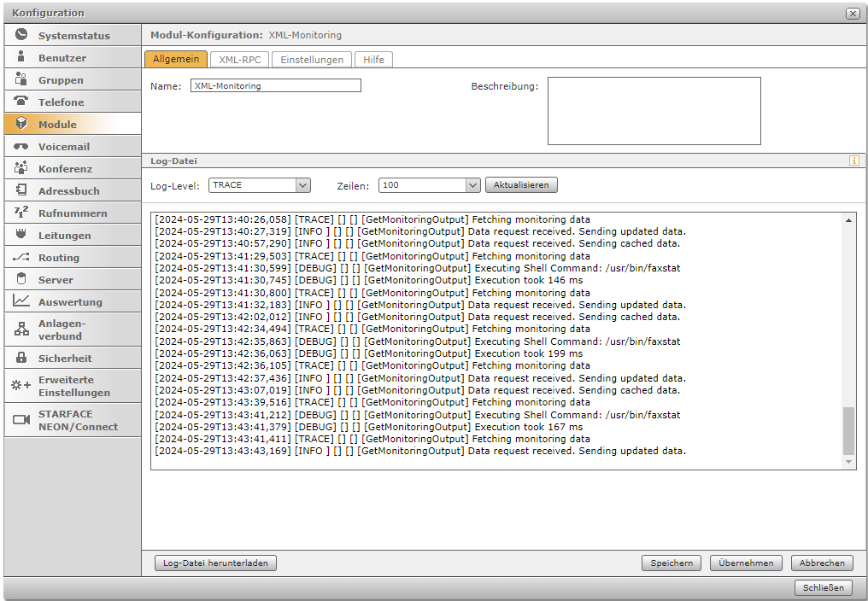Screen dimensions: 868x601
Task: Open the Hilfe tab
Action: click(x=373, y=60)
